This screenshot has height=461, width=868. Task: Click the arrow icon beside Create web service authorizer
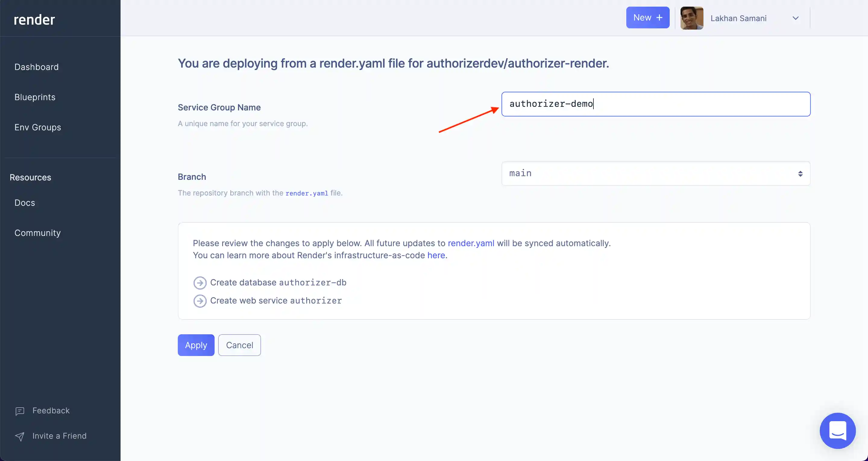point(200,301)
